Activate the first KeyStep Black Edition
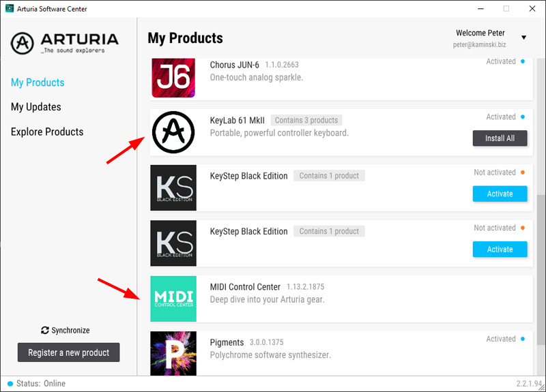This screenshot has height=392, width=546. tap(500, 194)
